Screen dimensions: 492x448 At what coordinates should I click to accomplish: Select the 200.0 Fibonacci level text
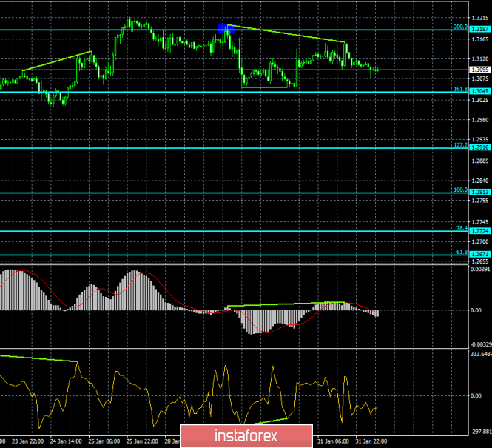[460, 27]
